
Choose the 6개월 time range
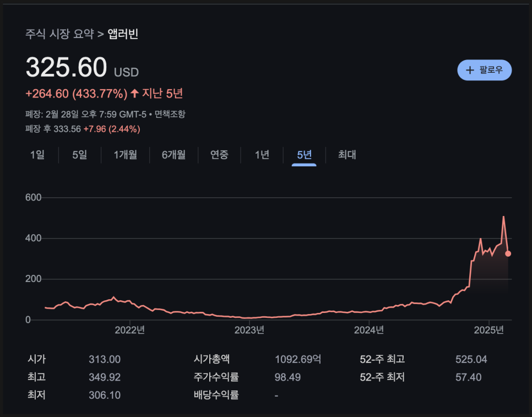pyautogui.click(x=173, y=155)
